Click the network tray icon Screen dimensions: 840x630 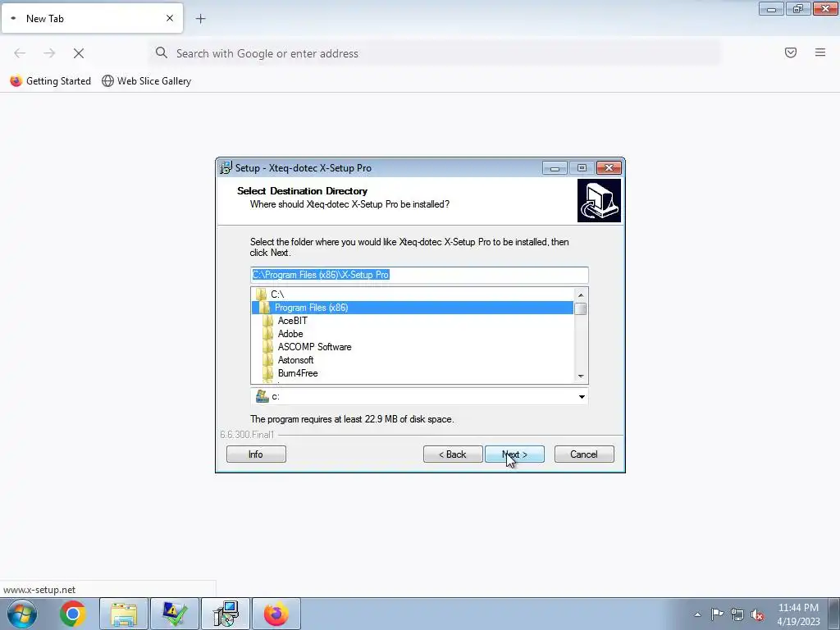737,614
